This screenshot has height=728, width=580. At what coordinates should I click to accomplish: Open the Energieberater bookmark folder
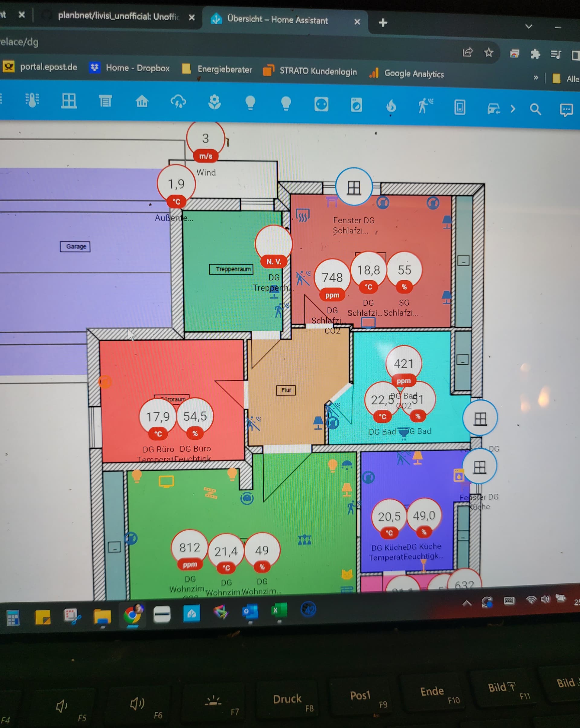point(217,69)
